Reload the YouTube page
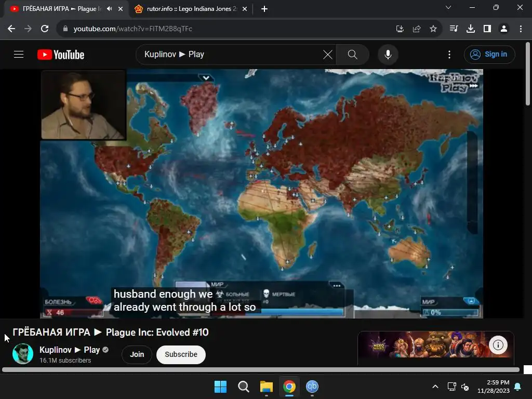The width and height of the screenshot is (532, 399). 45,29
